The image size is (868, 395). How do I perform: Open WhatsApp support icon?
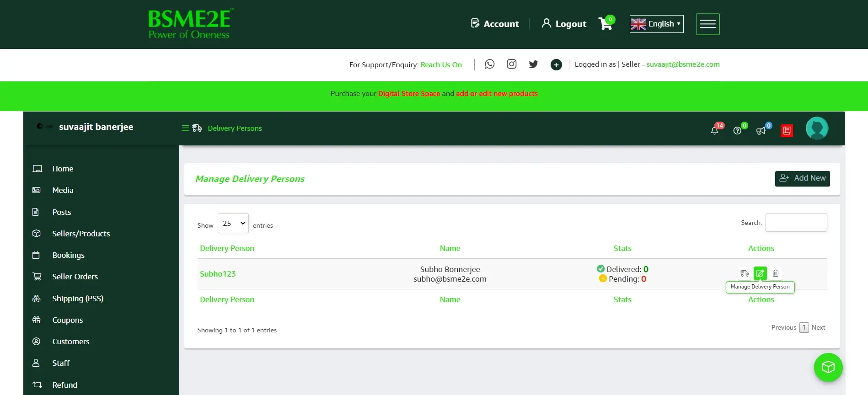(489, 64)
